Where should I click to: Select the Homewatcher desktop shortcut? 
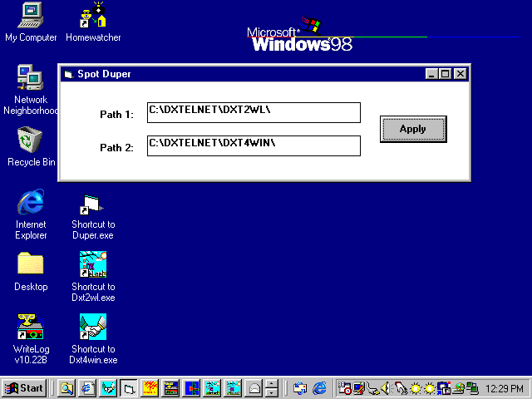[x=93, y=22]
